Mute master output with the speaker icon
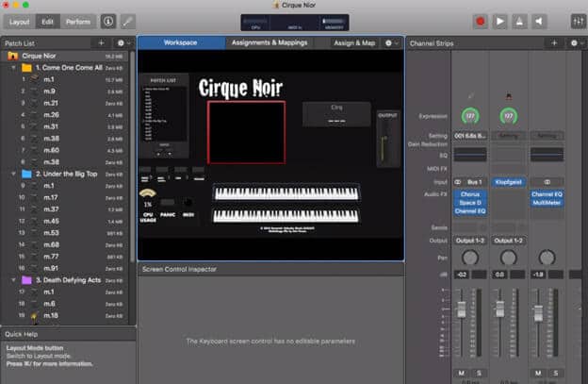 539,22
